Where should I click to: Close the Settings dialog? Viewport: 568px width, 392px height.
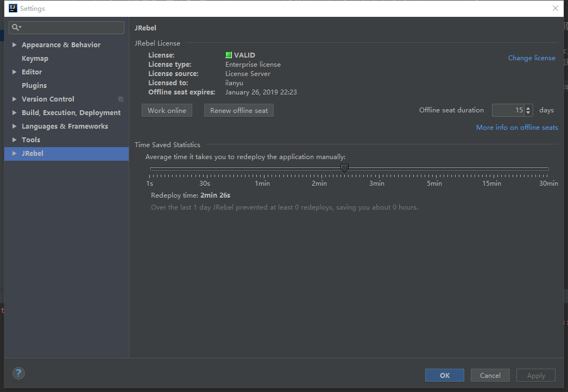(556, 8)
